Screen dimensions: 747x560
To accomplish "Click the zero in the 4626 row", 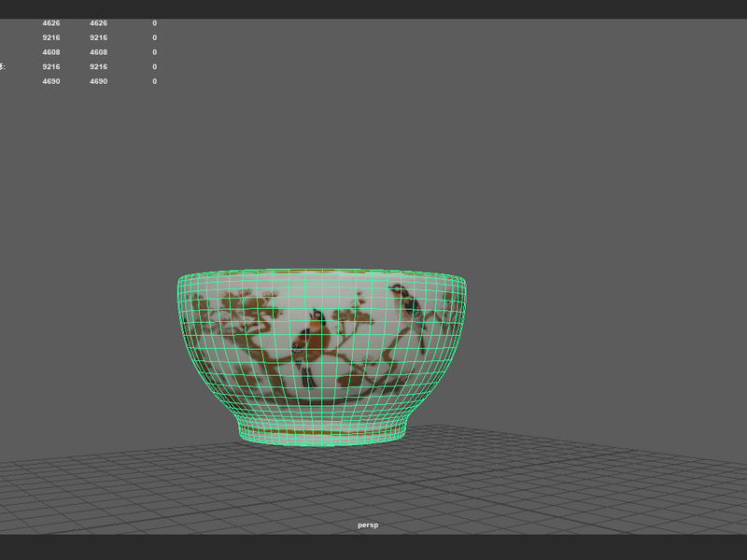I will click(x=154, y=22).
